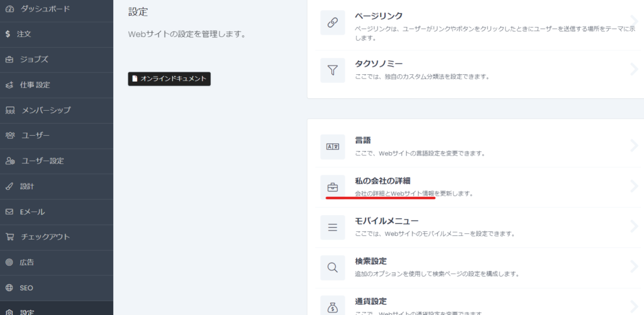This screenshot has height=315, width=644.
Task: Click the briefcase icon for 私の会社の詳細
Action: tap(332, 187)
